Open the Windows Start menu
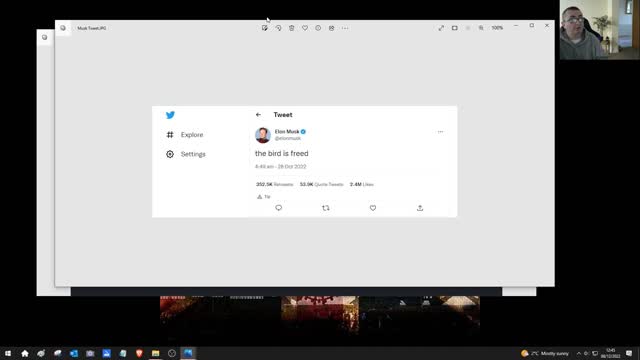 tap(8, 353)
